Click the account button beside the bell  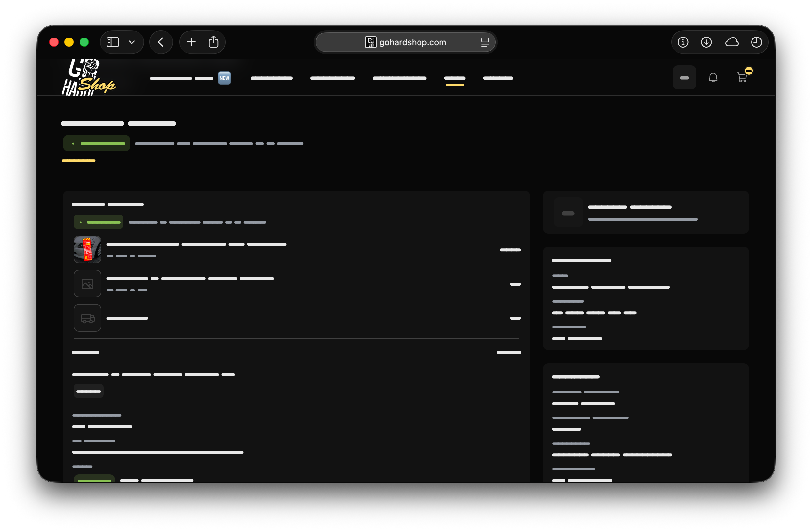(684, 78)
